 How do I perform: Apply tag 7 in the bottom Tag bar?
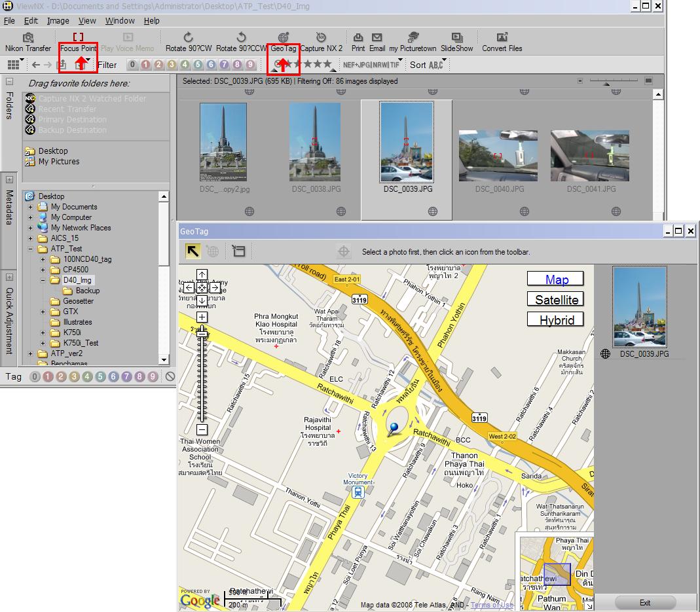[127, 377]
